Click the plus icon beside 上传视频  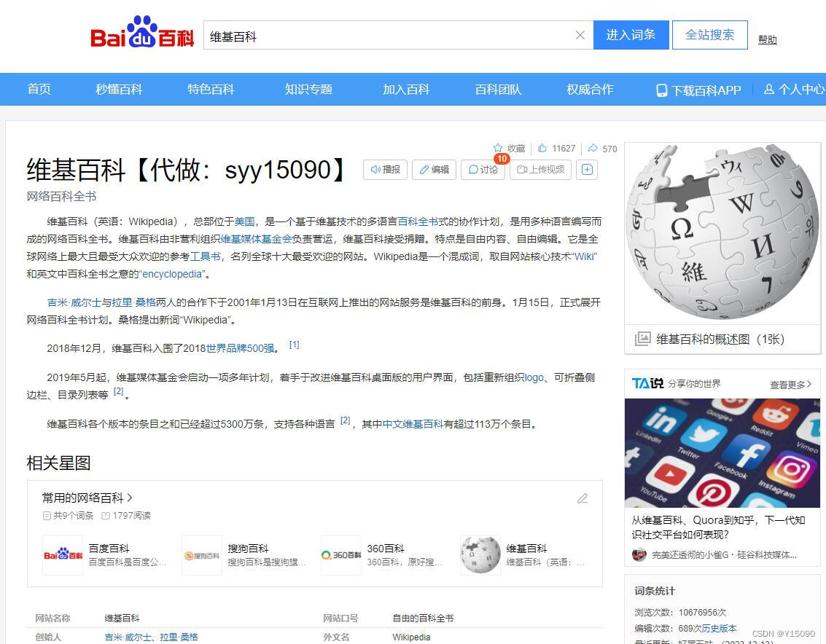(x=586, y=169)
